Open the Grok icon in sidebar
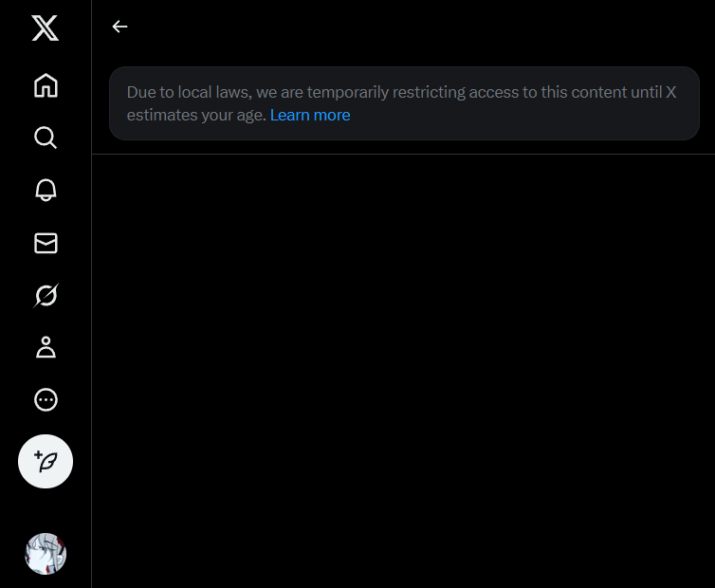The image size is (715, 588). click(x=46, y=295)
